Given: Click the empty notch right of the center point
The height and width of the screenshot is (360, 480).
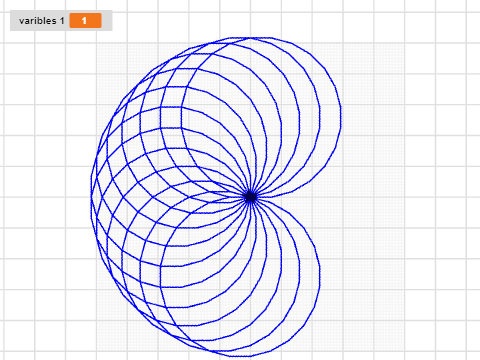Looking at the screenshot, I should (x=293, y=197).
